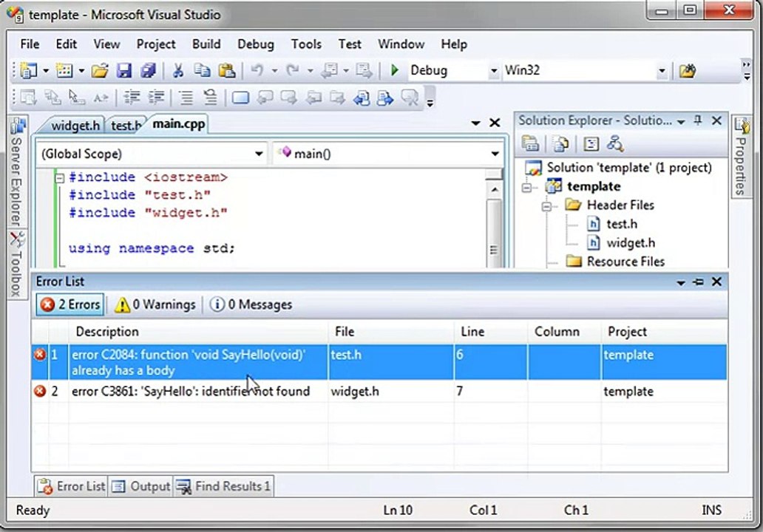Click the Comment Out Selection icon
763x532 pixels.
(x=186, y=98)
